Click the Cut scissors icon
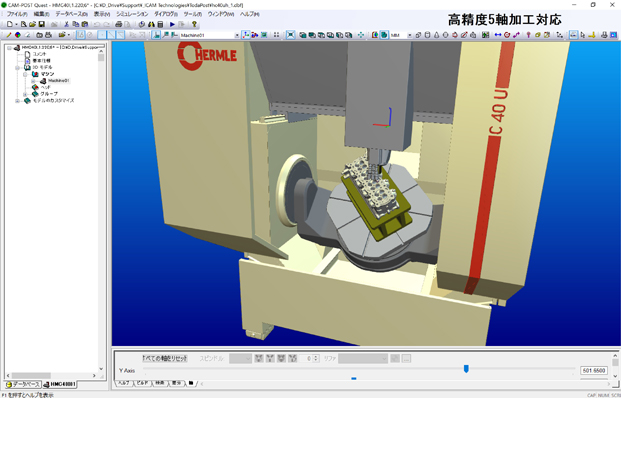The height and width of the screenshot is (463, 621). [x=66, y=24]
